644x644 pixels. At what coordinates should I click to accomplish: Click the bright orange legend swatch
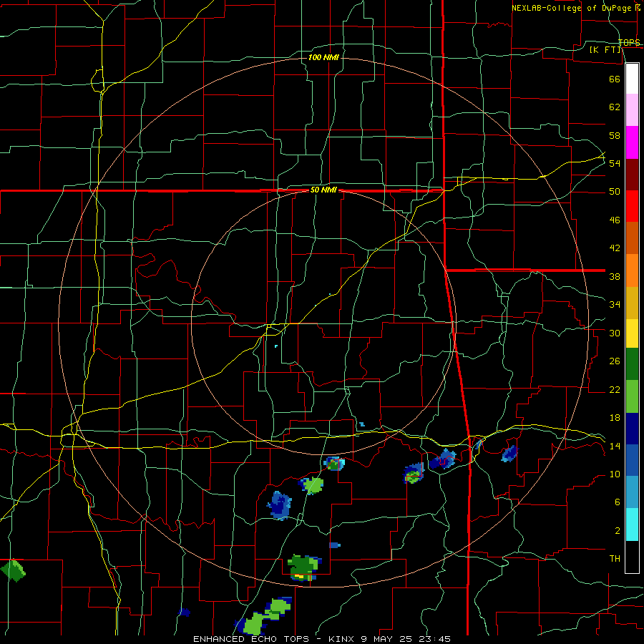point(632,270)
